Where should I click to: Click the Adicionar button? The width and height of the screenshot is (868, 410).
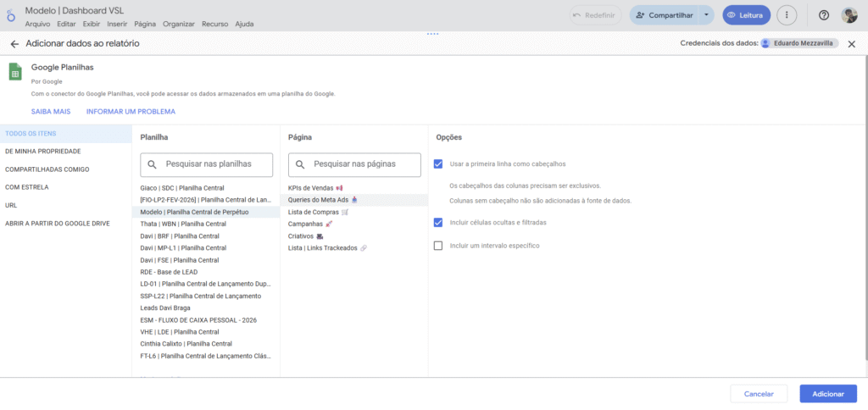click(x=827, y=394)
